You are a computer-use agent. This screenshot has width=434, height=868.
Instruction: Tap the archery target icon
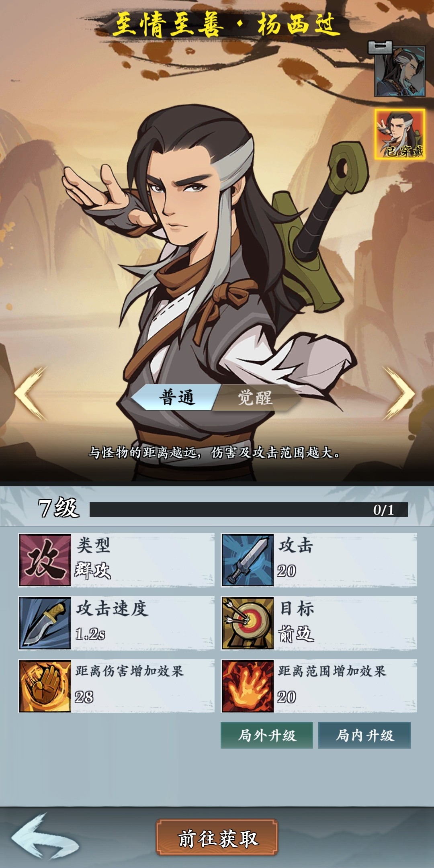pyautogui.click(x=248, y=623)
